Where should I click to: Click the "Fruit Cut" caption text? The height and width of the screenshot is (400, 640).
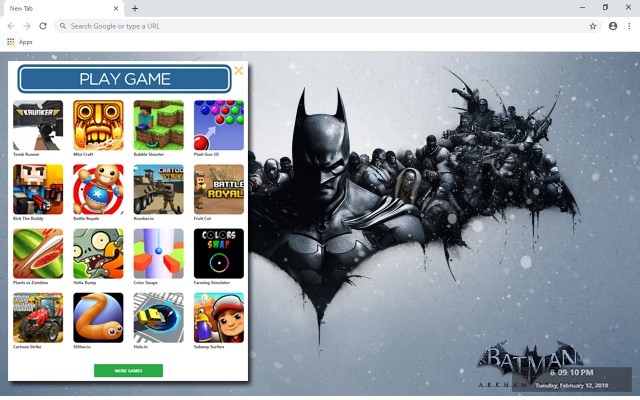tap(202, 218)
